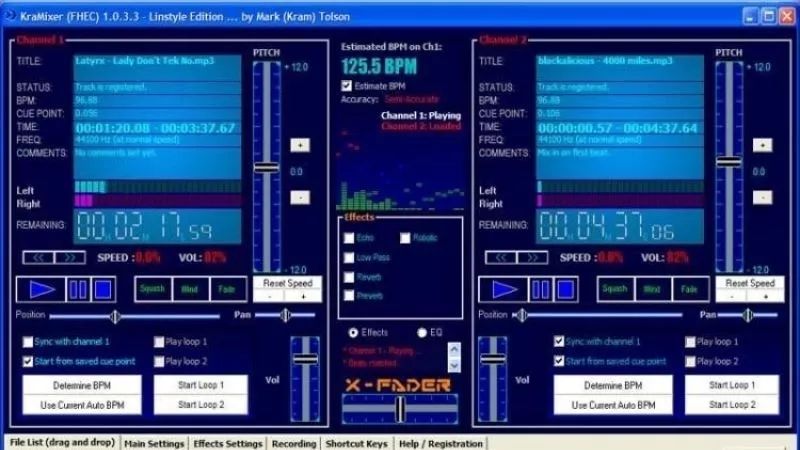
Task: Rewind Channel 2 with the back arrows
Action: 501,258
